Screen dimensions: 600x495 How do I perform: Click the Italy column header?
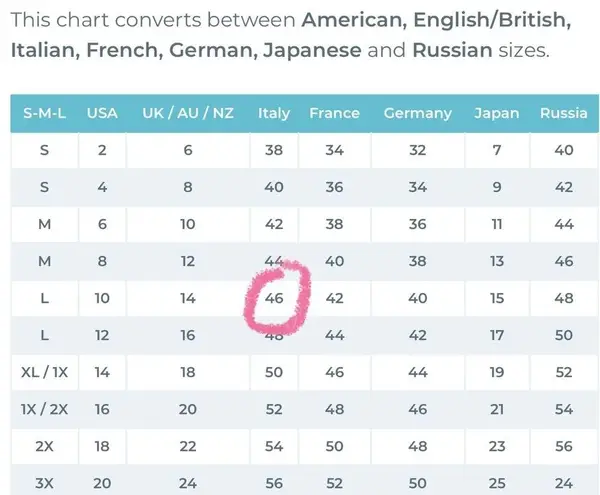pyautogui.click(x=274, y=113)
